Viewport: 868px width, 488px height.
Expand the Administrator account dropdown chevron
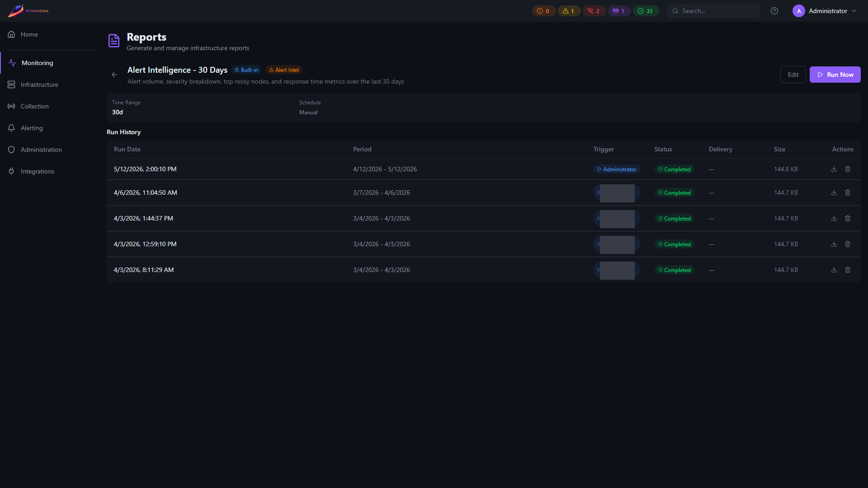click(854, 11)
